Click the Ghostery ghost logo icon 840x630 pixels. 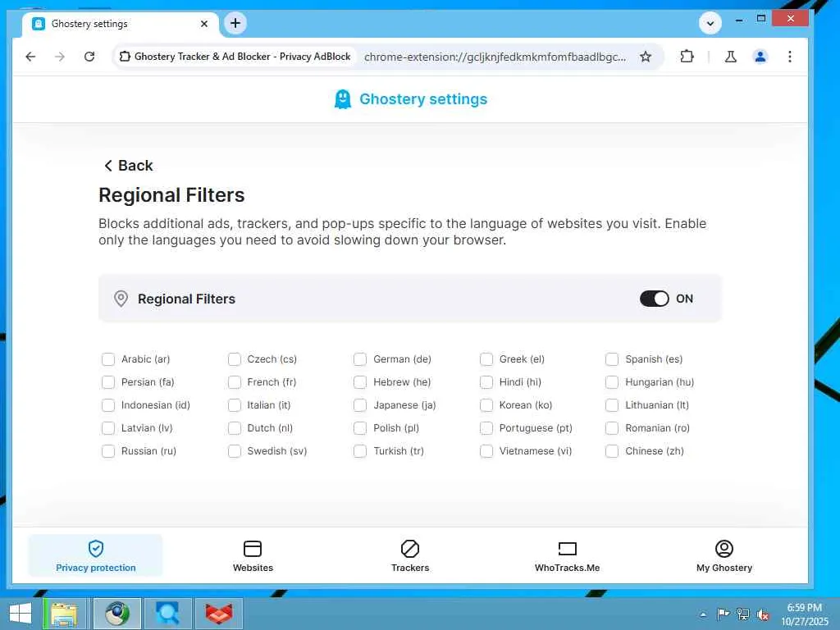[x=343, y=99]
